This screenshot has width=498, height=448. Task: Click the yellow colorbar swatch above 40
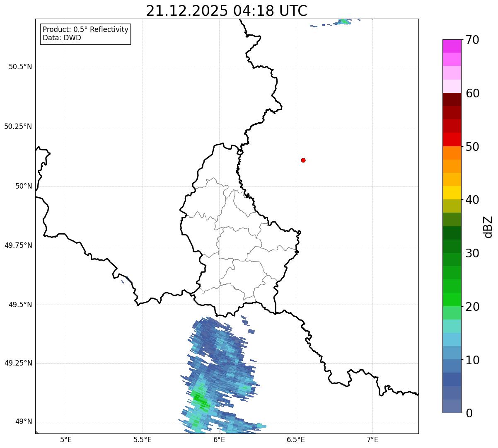tap(452, 193)
